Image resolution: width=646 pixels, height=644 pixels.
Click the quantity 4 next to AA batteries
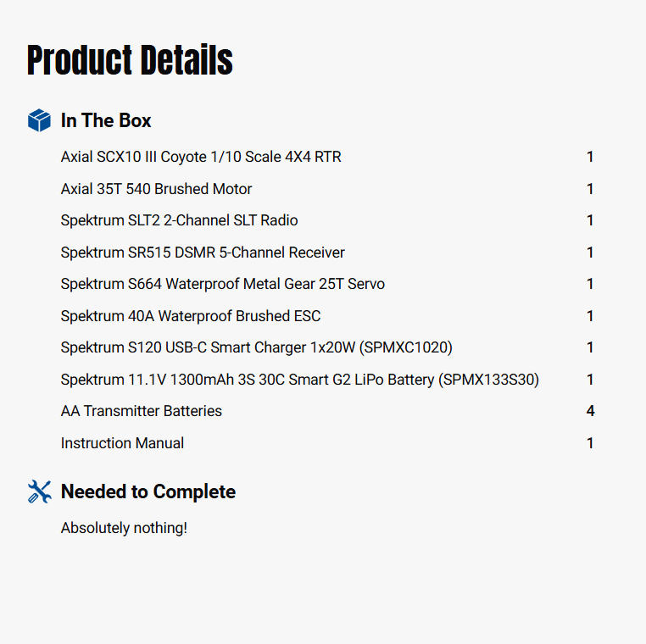point(590,411)
